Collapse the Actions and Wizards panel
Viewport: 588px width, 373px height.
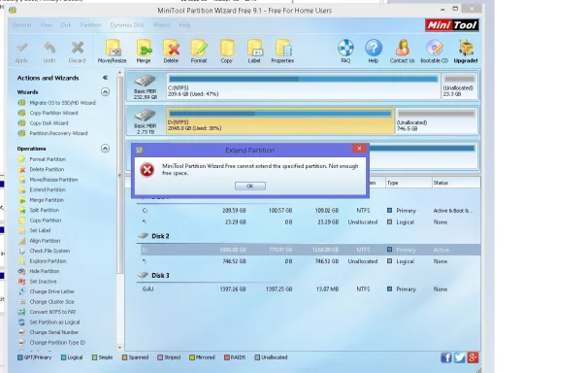(105, 78)
